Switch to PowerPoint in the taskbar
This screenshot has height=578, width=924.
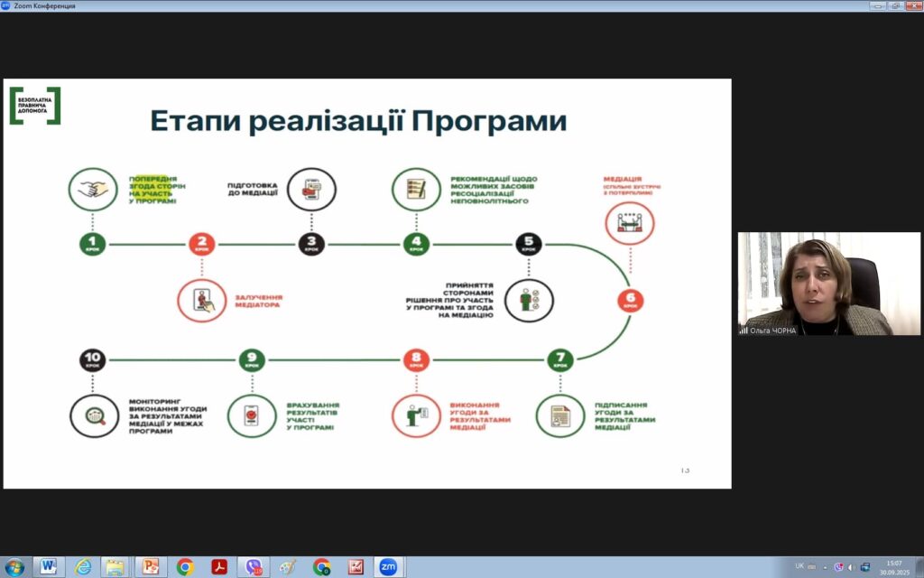150,566
